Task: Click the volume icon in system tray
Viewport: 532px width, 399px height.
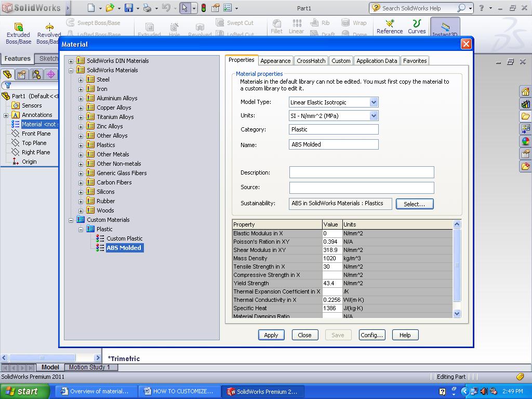Action: point(484,391)
